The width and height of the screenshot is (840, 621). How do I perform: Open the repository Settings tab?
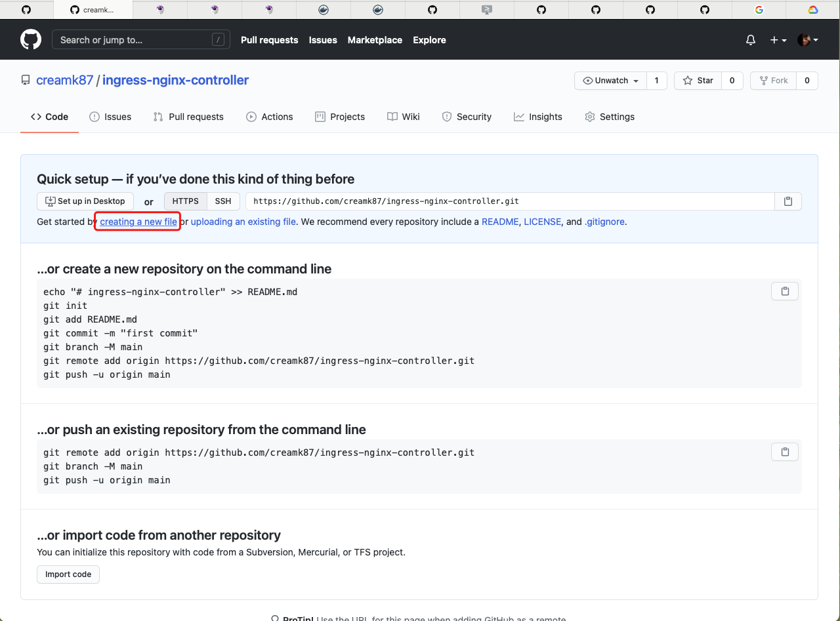(x=610, y=117)
